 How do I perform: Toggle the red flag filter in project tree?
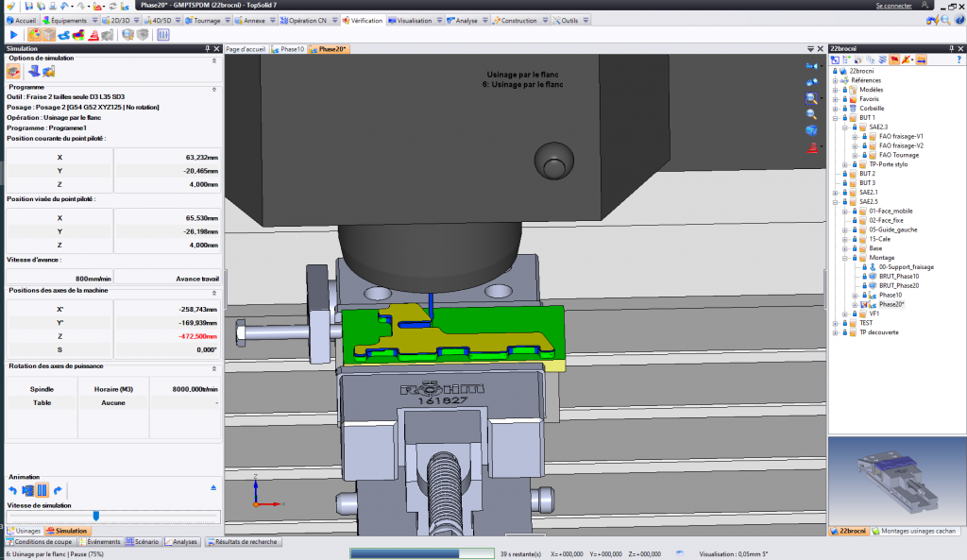[x=892, y=59]
